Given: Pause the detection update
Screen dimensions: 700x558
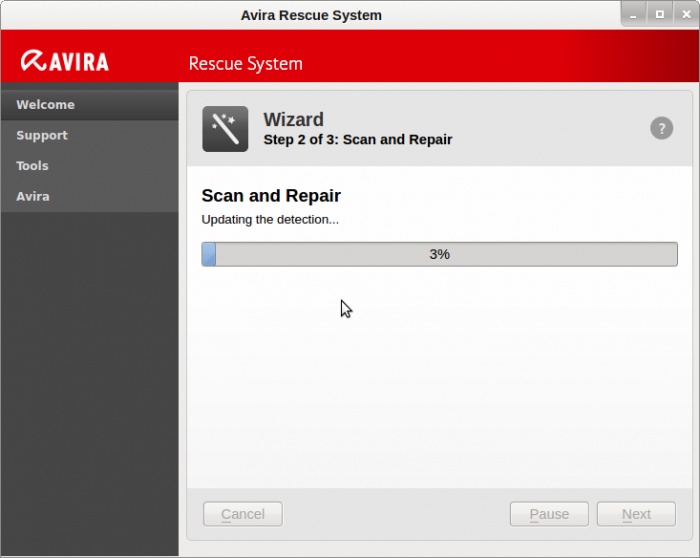Looking at the screenshot, I should tap(549, 514).
